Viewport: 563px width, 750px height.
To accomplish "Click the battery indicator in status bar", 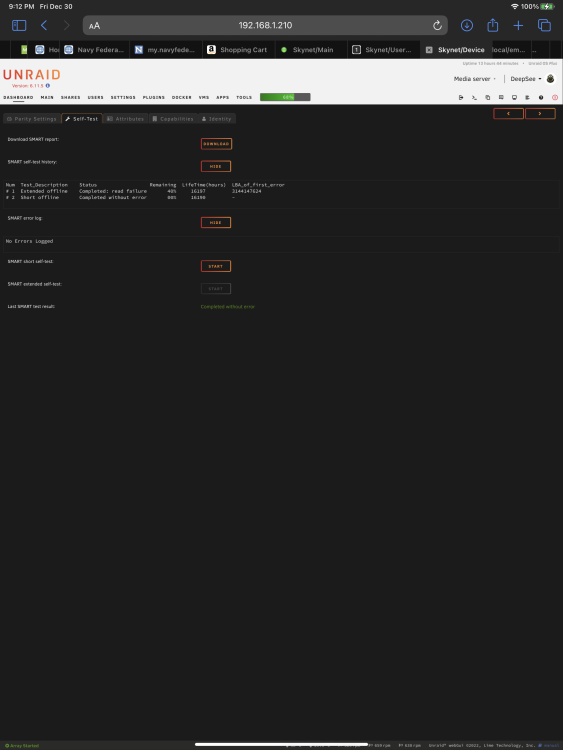I will (547, 7).
